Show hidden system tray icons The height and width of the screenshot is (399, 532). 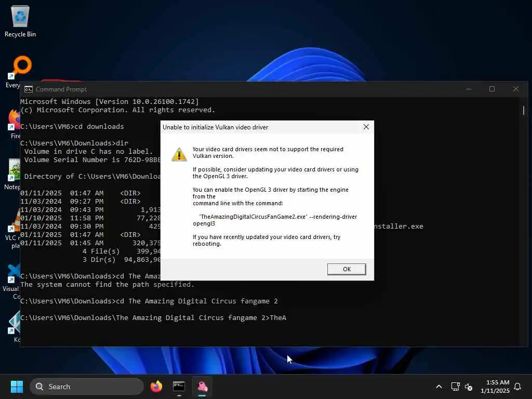(x=438, y=387)
